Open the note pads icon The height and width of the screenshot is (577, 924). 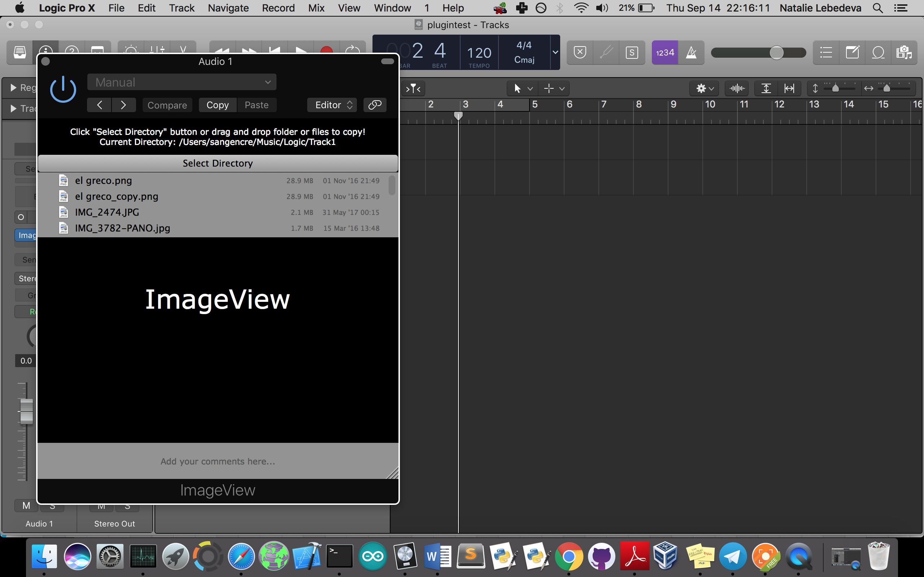[852, 53]
